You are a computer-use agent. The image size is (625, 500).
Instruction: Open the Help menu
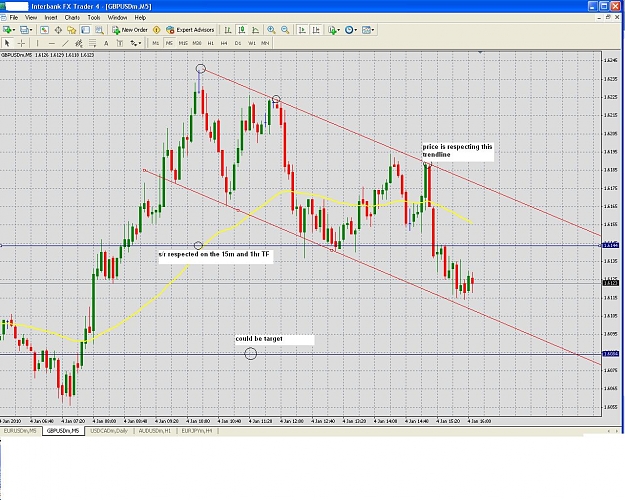pos(140,18)
